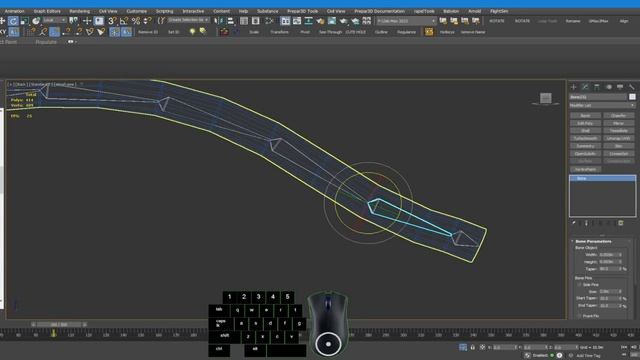The width and height of the screenshot is (640, 360).
Task: Click the Pivot toolbar button
Action: [305, 32]
